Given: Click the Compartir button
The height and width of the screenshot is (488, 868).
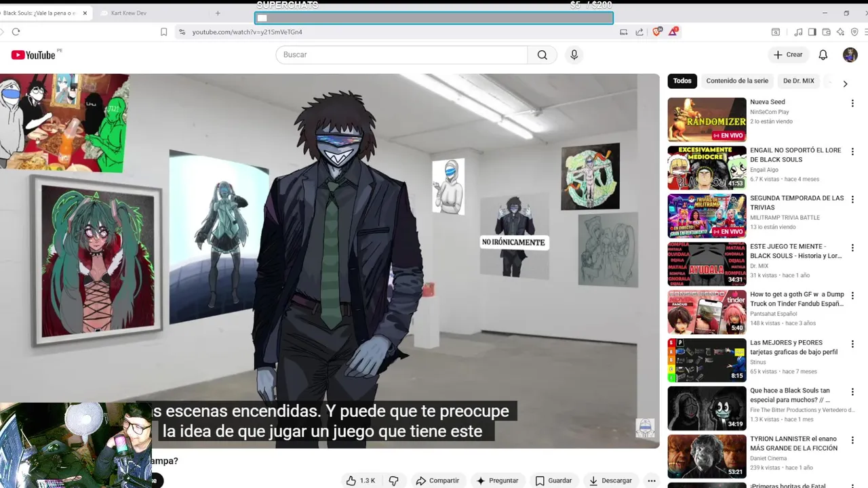Looking at the screenshot, I should point(437,481).
